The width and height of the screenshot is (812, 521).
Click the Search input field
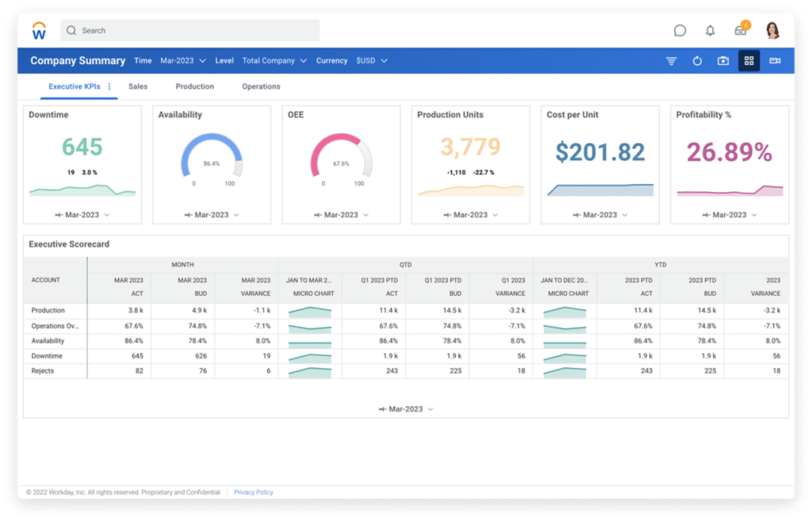(x=190, y=31)
